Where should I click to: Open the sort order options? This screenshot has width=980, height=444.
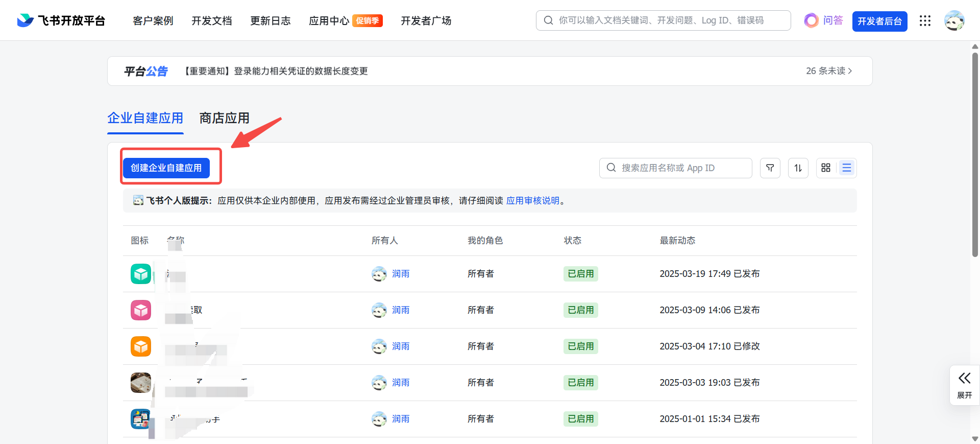click(x=798, y=168)
